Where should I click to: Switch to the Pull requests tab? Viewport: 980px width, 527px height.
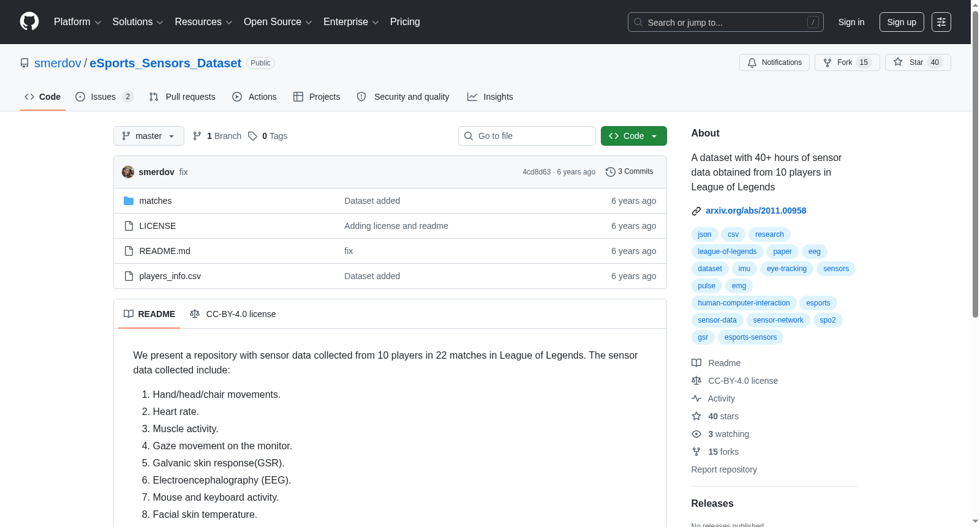[x=183, y=97]
